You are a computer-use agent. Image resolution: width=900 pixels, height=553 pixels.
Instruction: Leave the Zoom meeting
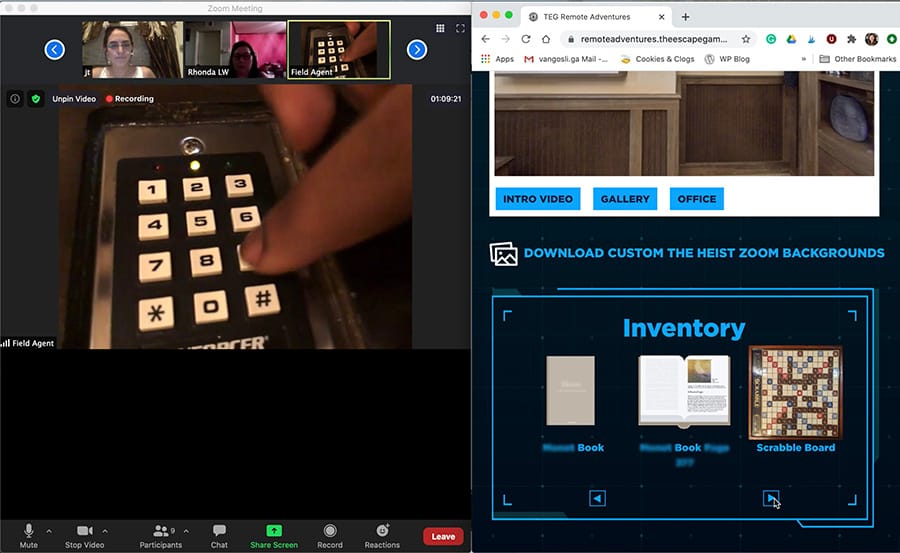point(443,536)
